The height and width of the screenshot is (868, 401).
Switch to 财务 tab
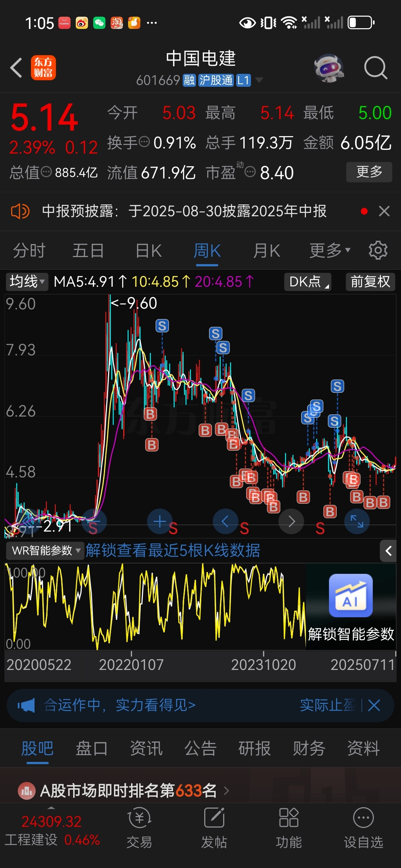[x=309, y=748]
